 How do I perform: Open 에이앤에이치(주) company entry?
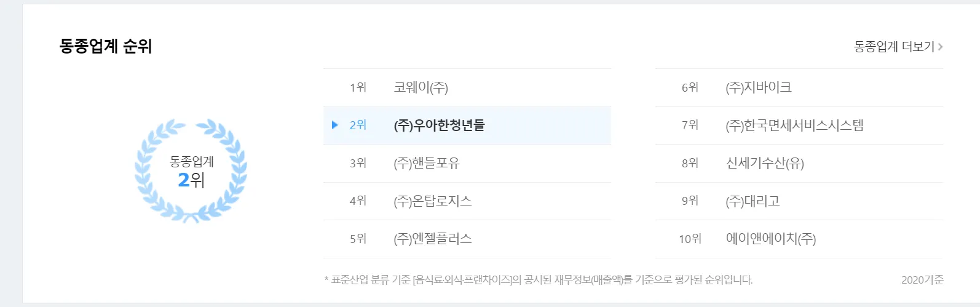click(771, 239)
